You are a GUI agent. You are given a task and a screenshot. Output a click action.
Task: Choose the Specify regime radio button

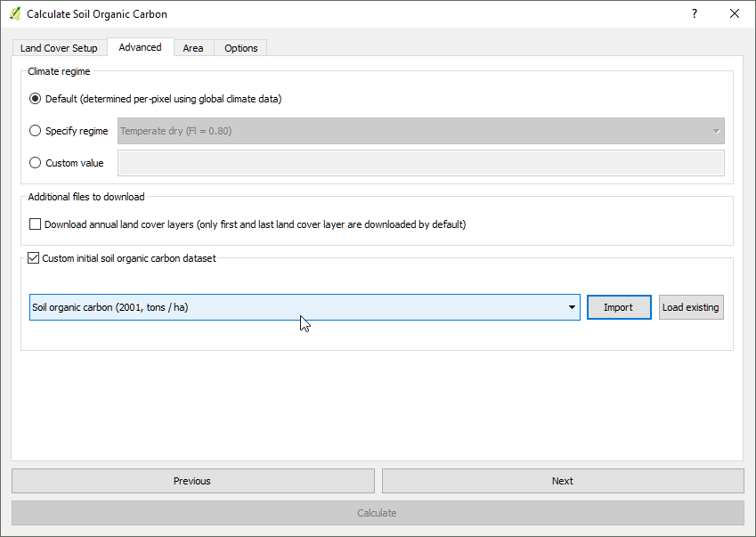[35, 130]
